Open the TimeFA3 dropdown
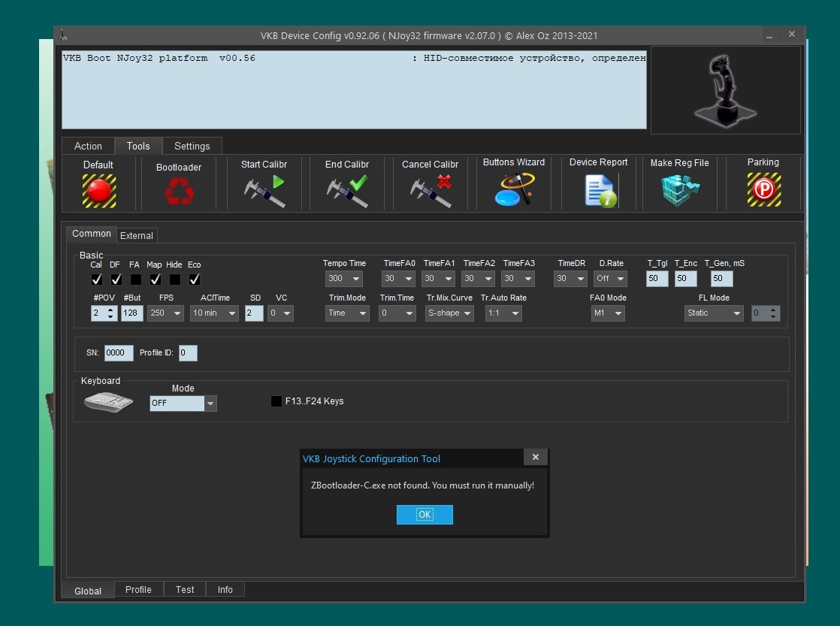This screenshot has height=626, width=840. click(518, 279)
